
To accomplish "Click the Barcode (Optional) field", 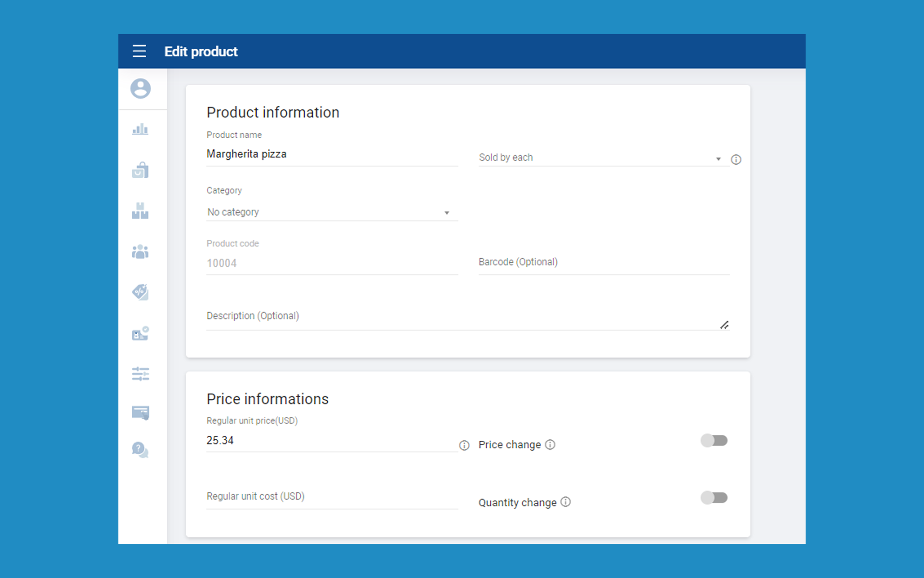I will (x=603, y=263).
